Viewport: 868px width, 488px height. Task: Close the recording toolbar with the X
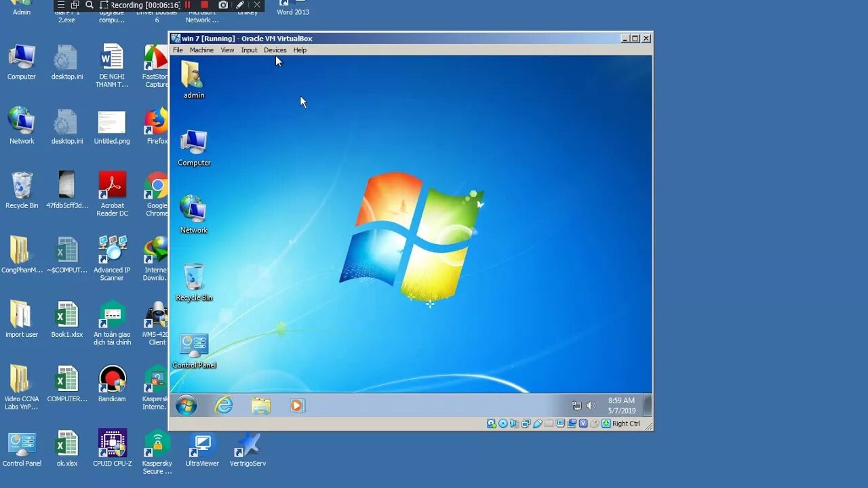pos(257,5)
